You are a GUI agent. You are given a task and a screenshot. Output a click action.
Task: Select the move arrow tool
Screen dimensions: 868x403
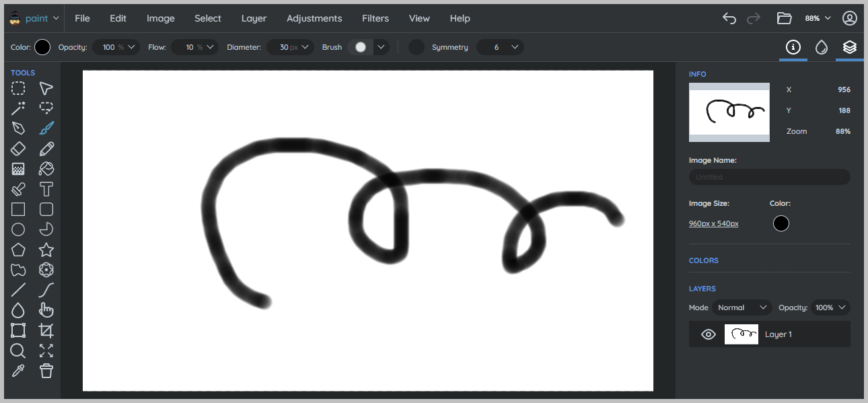(46, 88)
